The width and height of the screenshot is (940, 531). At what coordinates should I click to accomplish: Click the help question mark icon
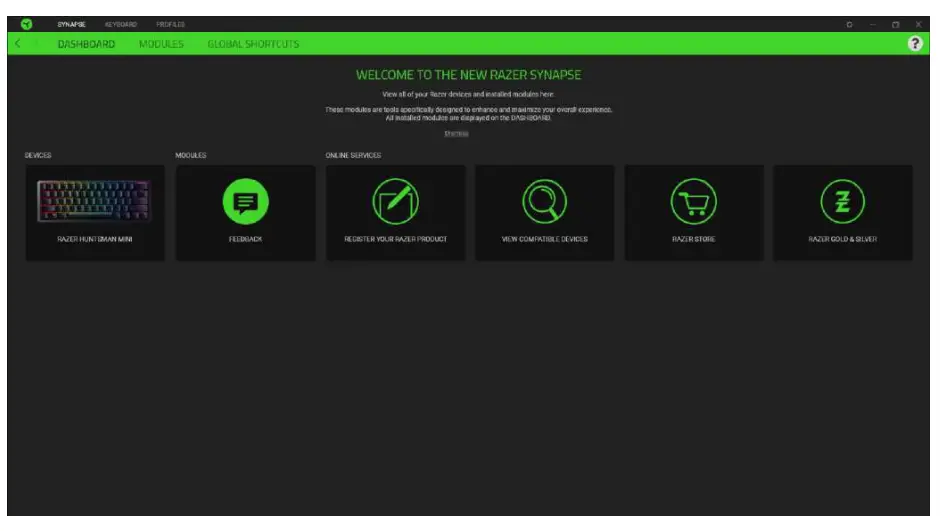[915, 44]
